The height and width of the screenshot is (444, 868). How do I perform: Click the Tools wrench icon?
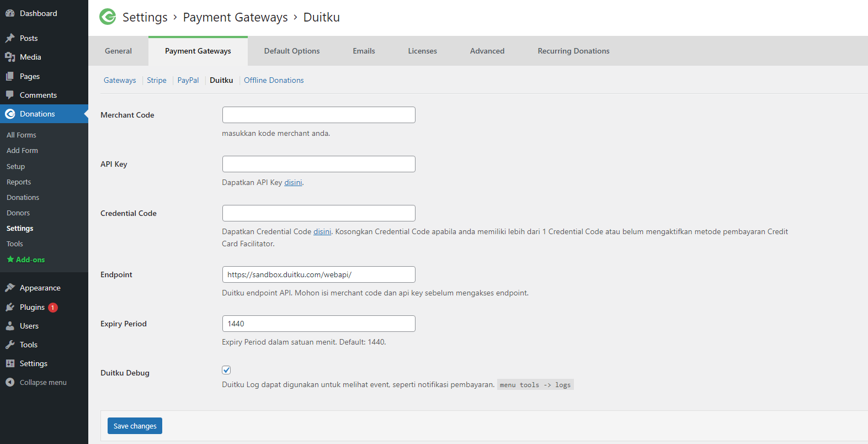10,345
